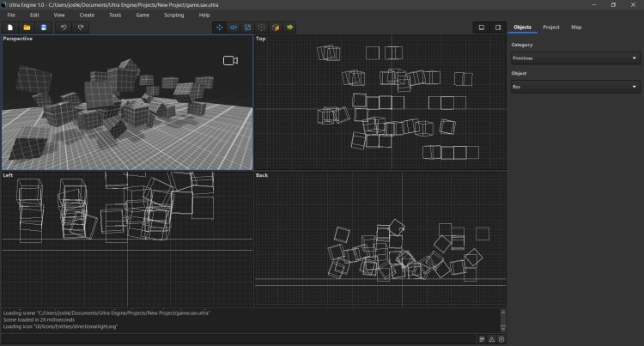The width and height of the screenshot is (644, 346).
Task: Click the green terrain tool icon
Action: coord(290,27)
